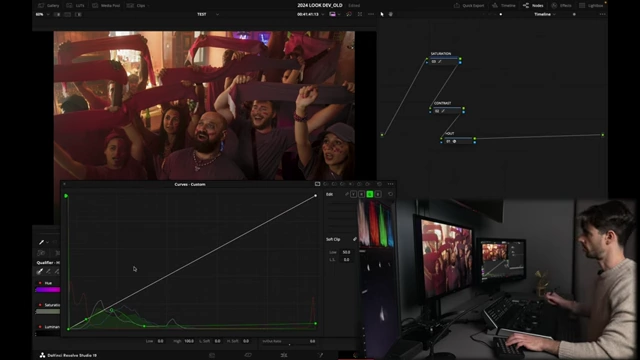Image resolution: width=640 pixels, height=360 pixels.
Task: Open the Curves panel ellipsis options menu
Action: tap(390, 184)
